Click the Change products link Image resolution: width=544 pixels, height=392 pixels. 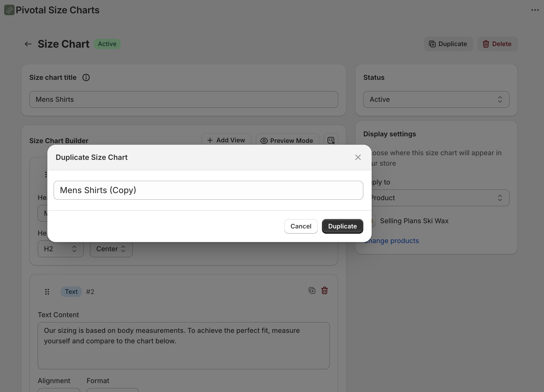(x=392, y=241)
